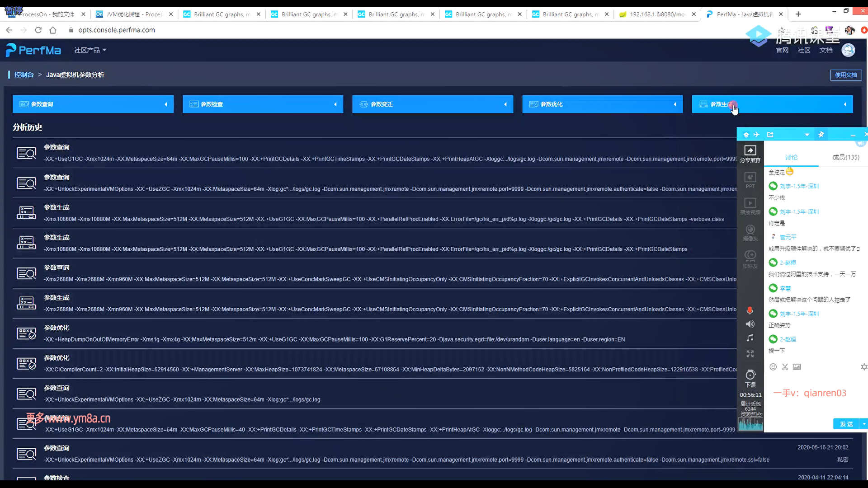868x488 pixels.
Task: Toggle the pin icon on chat window
Action: [x=821, y=134]
